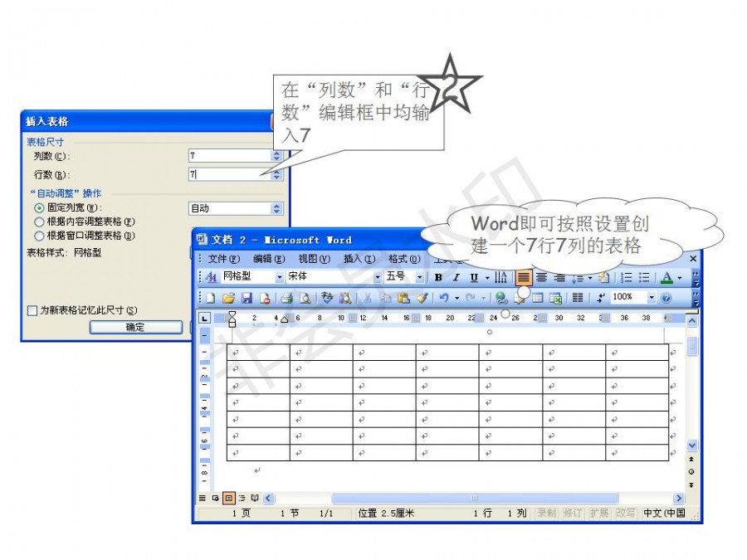This screenshot has height=560, width=747.
Task: Click the 行数 input field
Action: pyautogui.click(x=229, y=175)
